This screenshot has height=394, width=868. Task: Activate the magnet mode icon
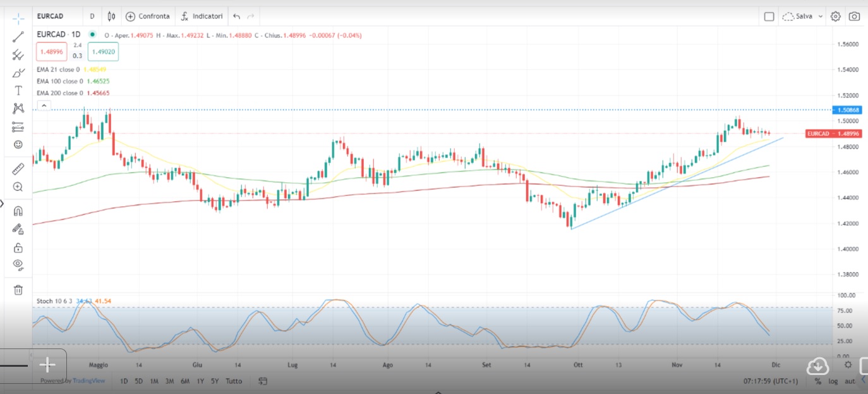click(x=18, y=211)
